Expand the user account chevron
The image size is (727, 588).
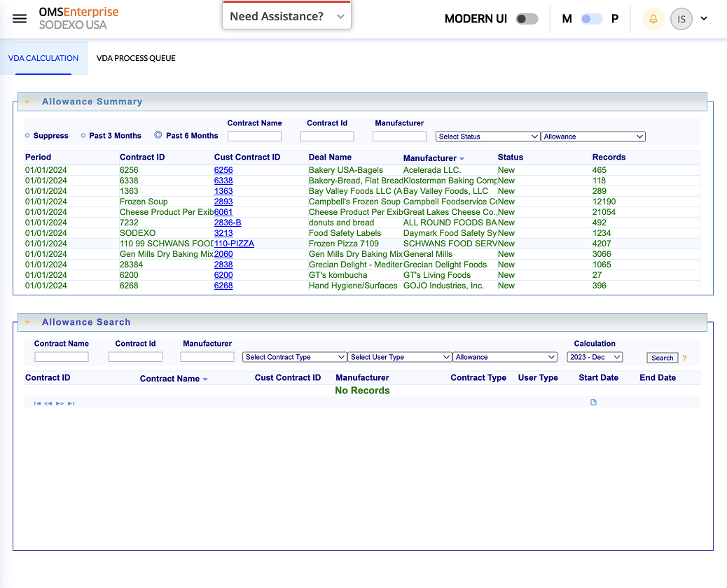pyautogui.click(x=704, y=18)
